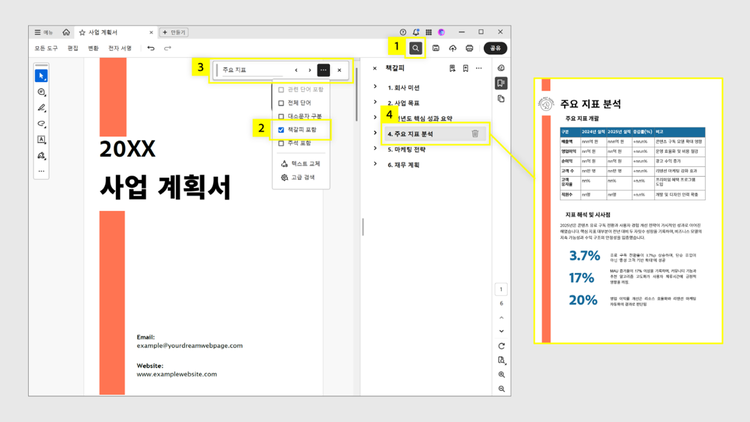The height and width of the screenshot is (422, 750).
Task: Open the pages copy icon in the right rail
Action: 501,99
